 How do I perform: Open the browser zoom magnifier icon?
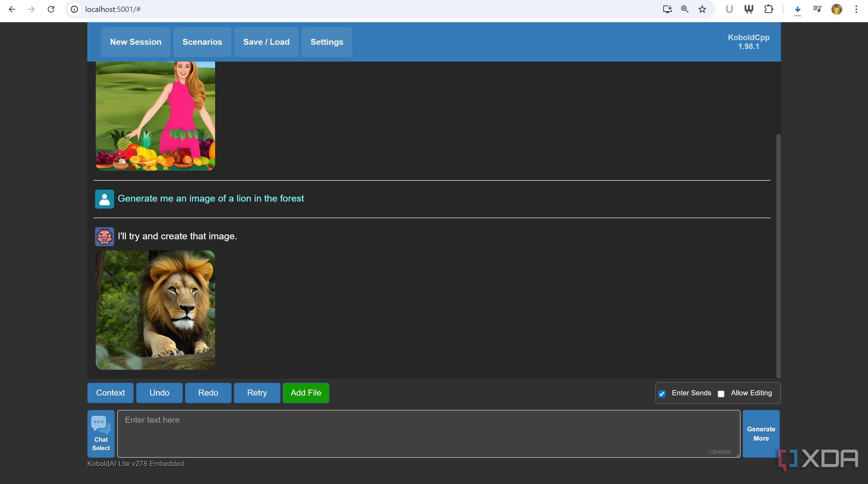(685, 9)
